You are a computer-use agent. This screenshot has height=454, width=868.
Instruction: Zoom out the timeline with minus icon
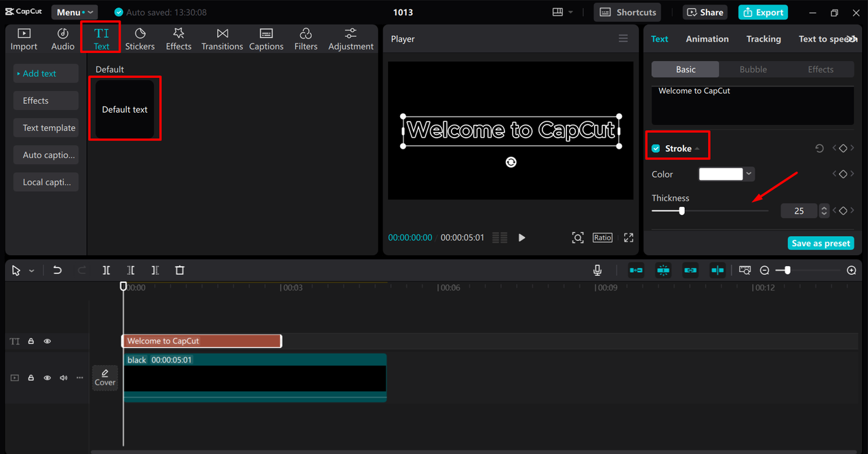pyautogui.click(x=765, y=270)
